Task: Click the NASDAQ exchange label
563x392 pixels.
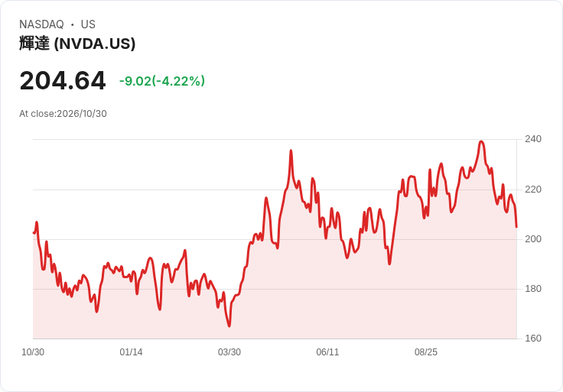Action: [x=41, y=24]
